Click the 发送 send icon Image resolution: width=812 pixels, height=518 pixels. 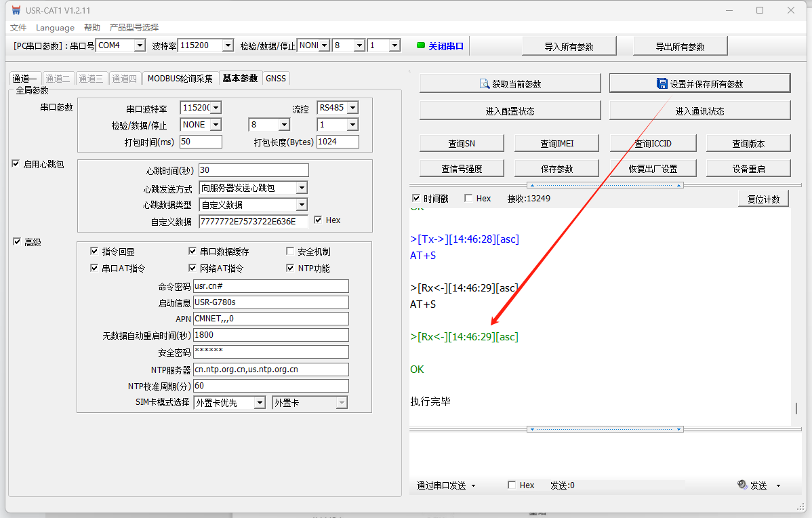tap(742, 485)
